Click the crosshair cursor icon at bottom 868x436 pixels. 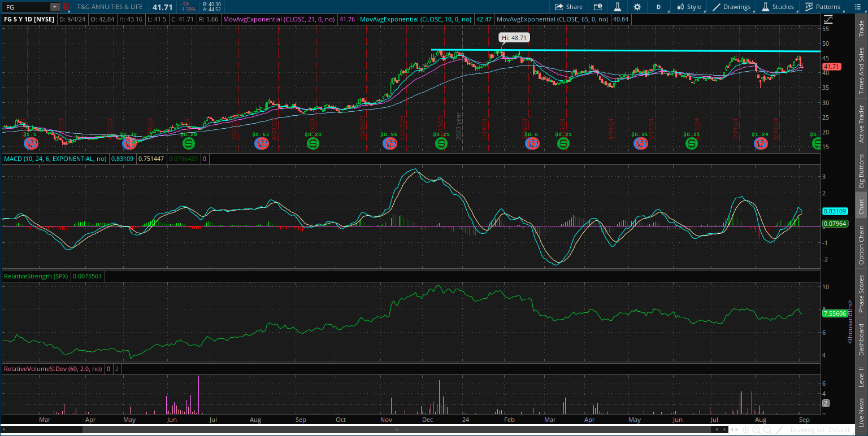746,430
